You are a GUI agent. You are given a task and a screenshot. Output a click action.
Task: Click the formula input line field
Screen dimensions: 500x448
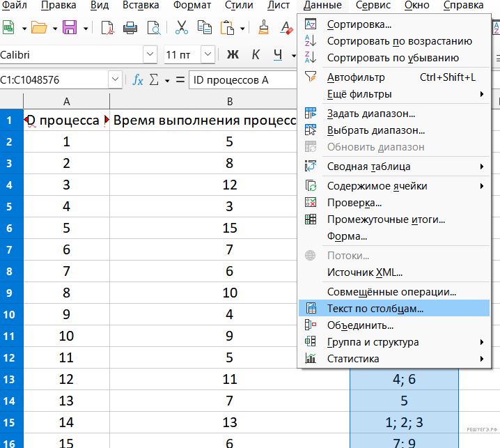tap(244, 80)
